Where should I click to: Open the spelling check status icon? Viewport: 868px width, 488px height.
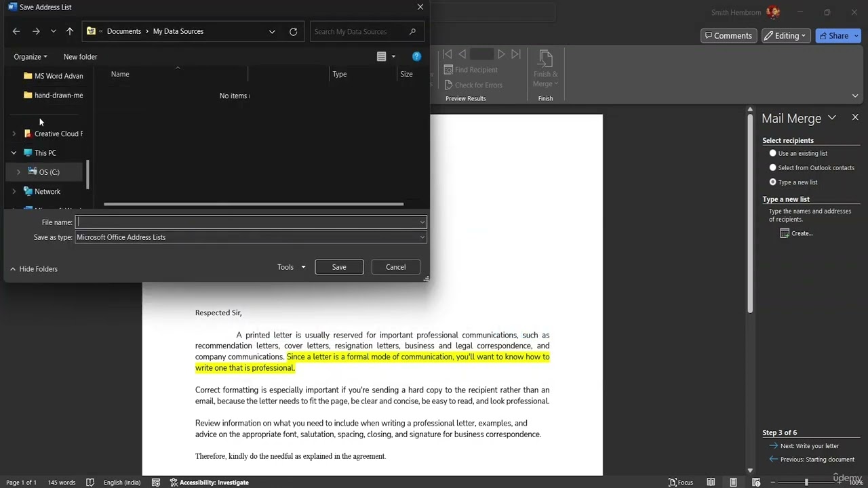pyautogui.click(x=90, y=483)
